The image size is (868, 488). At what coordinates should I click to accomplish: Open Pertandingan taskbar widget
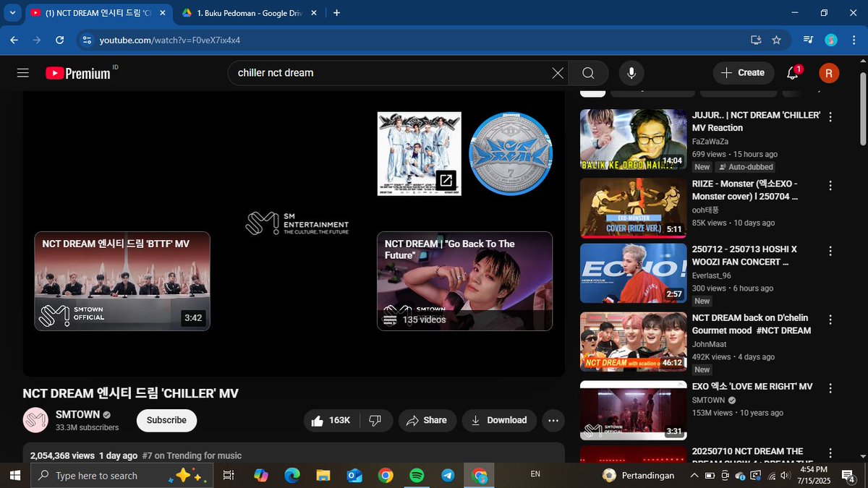(639, 475)
